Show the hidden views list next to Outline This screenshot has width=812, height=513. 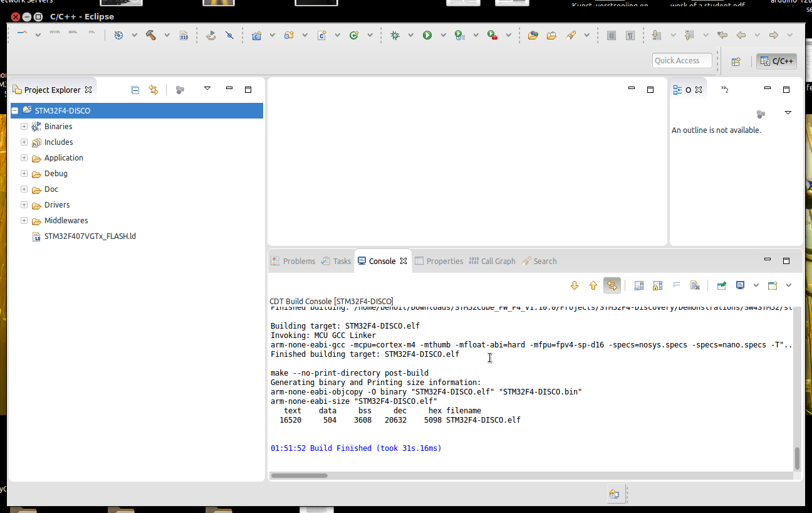tap(724, 90)
